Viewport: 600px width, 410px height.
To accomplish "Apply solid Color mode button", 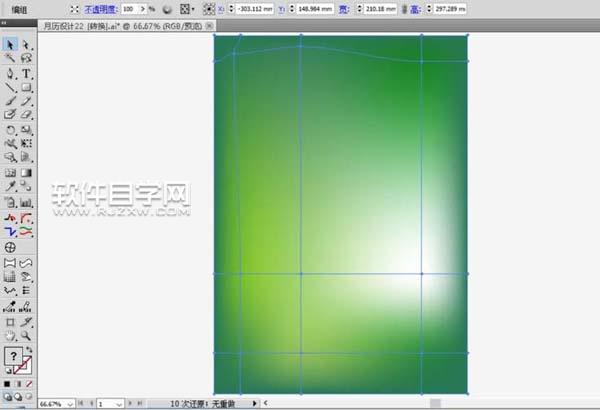I will [7, 384].
